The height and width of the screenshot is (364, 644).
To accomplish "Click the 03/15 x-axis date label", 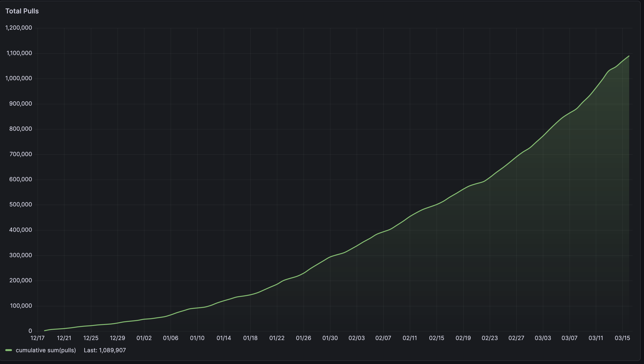I will (622, 338).
